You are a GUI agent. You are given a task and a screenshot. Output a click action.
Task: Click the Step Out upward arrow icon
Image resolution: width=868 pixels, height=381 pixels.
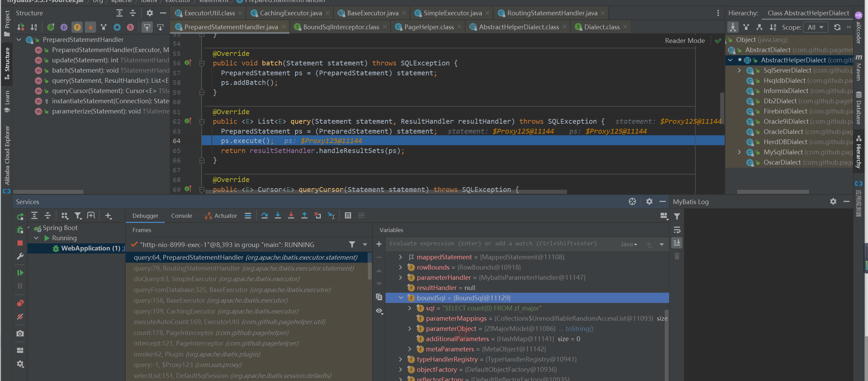(x=304, y=215)
